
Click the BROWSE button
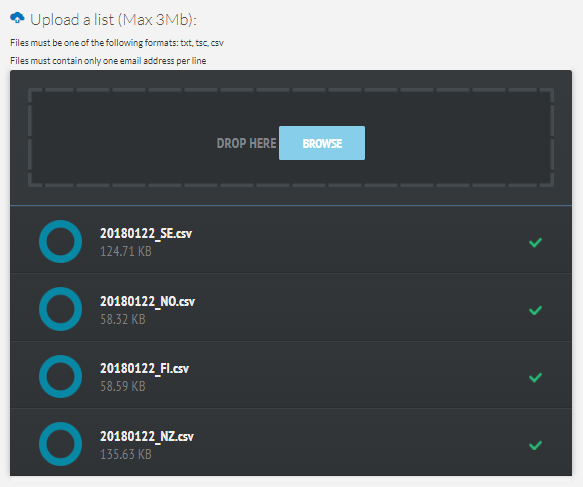(322, 143)
